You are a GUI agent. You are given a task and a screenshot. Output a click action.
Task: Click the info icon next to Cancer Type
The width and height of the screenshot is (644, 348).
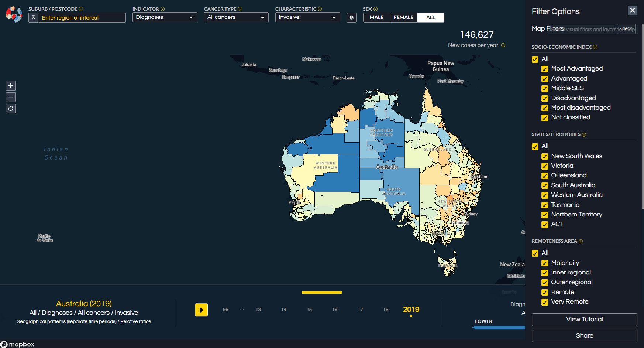tap(240, 9)
